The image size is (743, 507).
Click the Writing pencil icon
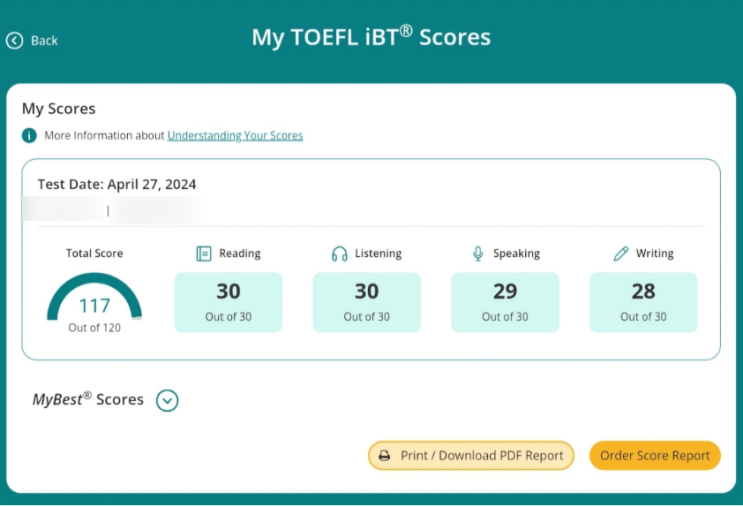coord(621,254)
